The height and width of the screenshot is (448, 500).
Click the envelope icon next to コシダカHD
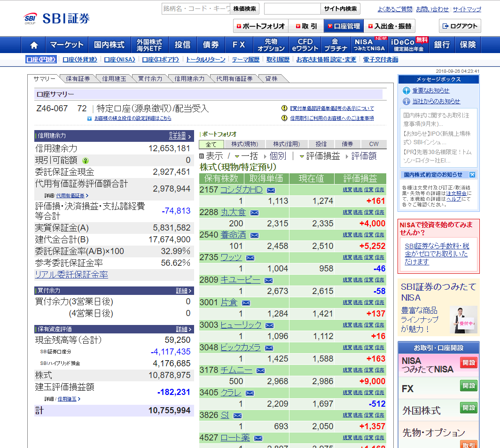click(271, 190)
